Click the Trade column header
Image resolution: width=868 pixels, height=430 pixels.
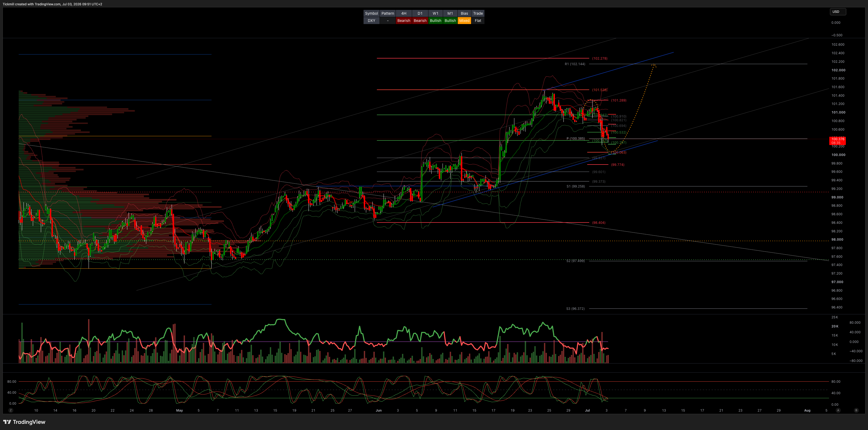478,14
